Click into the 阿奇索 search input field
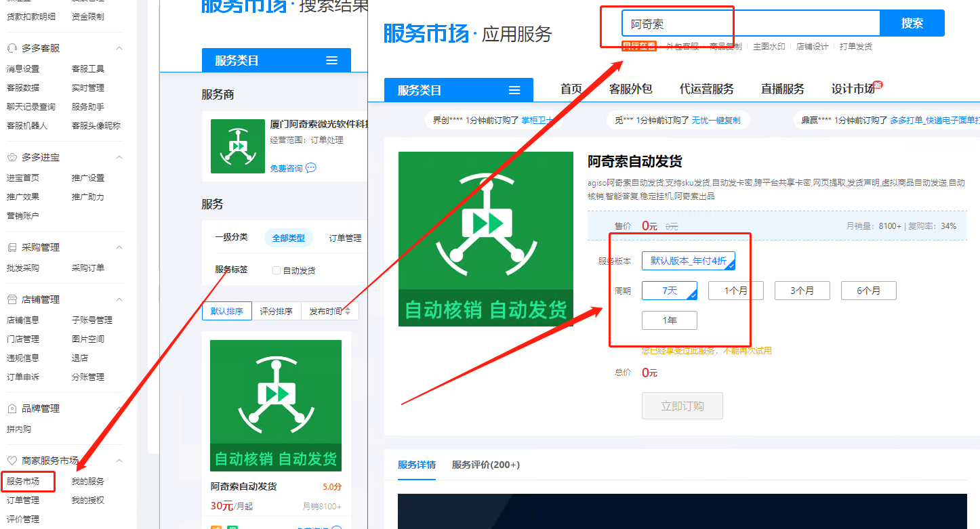 point(750,23)
